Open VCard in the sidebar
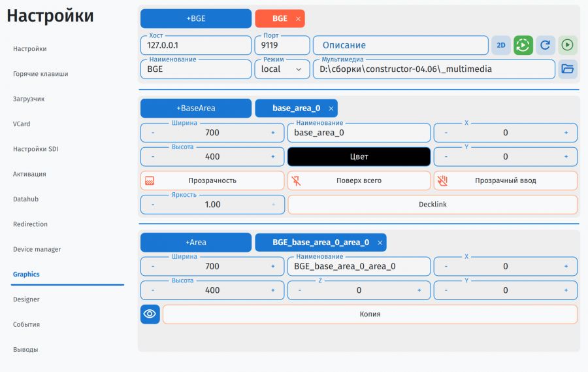This screenshot has height=372, width=588. tap(22, 124)
